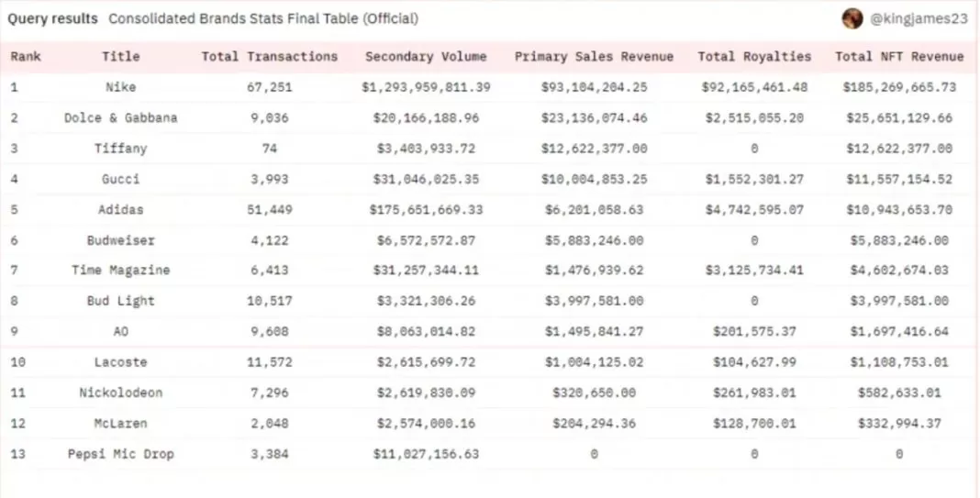Click the kingjames23 profile avatar
This screenshot has height=498, width=980.
point(852,18)
